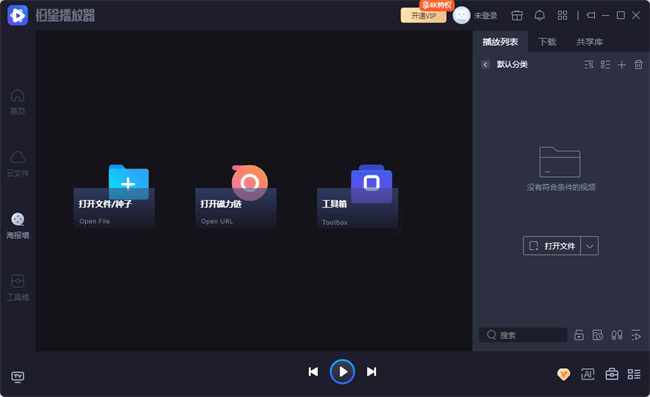The width and height of the screenshot is (650, 397).
Task: Toggle the playlist panel list icon at bottom right
Action: pyautogui.click(x=634, y=374)
